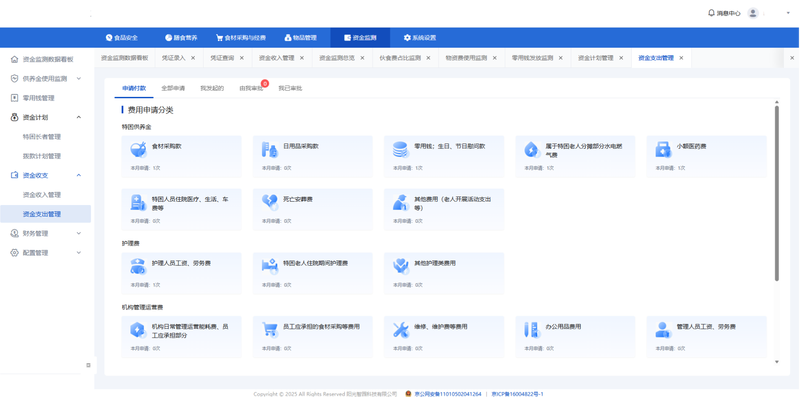Click the gear icon beside 配置管理

click(14, 253)
